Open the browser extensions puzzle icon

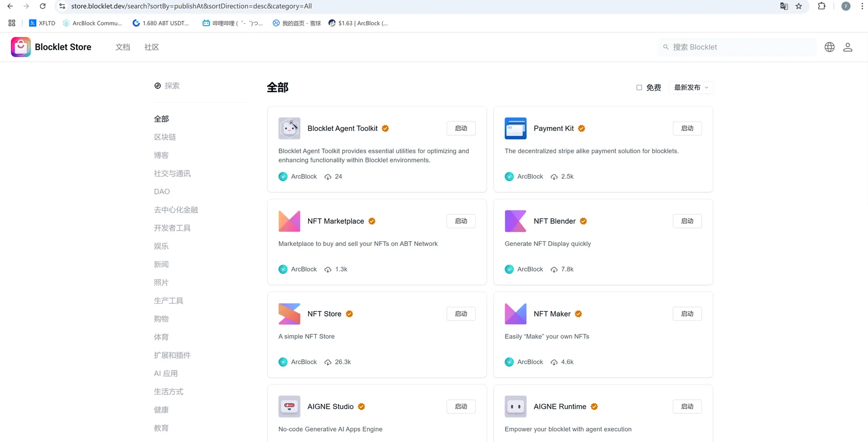click(821, 7)
